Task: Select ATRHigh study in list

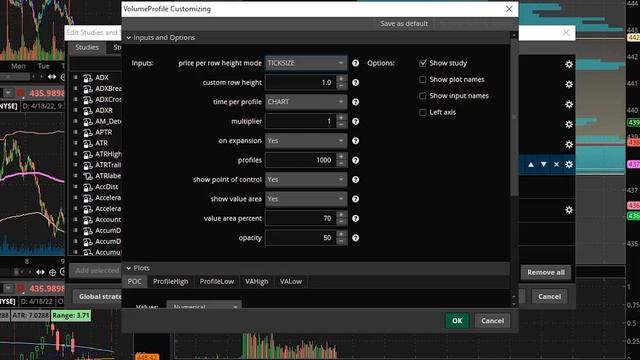Action: point(108,154)
